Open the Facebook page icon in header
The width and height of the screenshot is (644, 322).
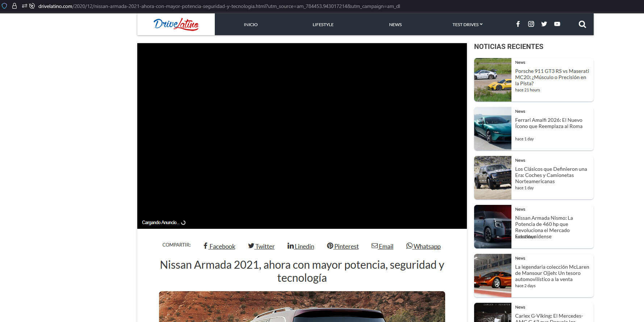(518, 24)
